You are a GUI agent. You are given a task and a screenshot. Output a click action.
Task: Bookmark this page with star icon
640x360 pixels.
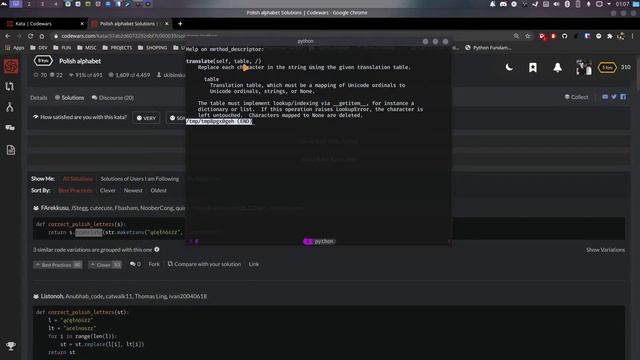coord(528,36)
